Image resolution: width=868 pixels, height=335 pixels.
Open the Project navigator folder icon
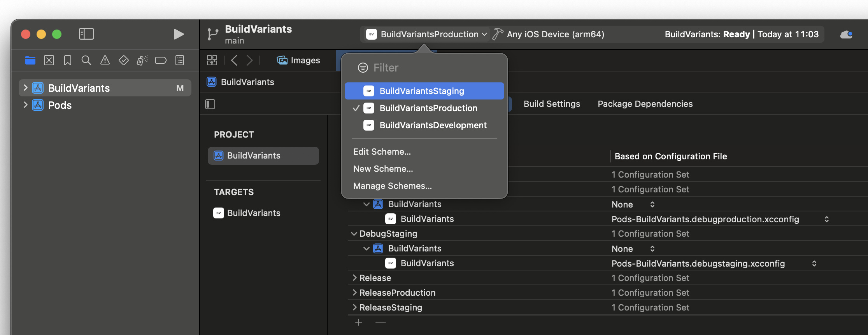pyautogui.click(x=30, y=60)
